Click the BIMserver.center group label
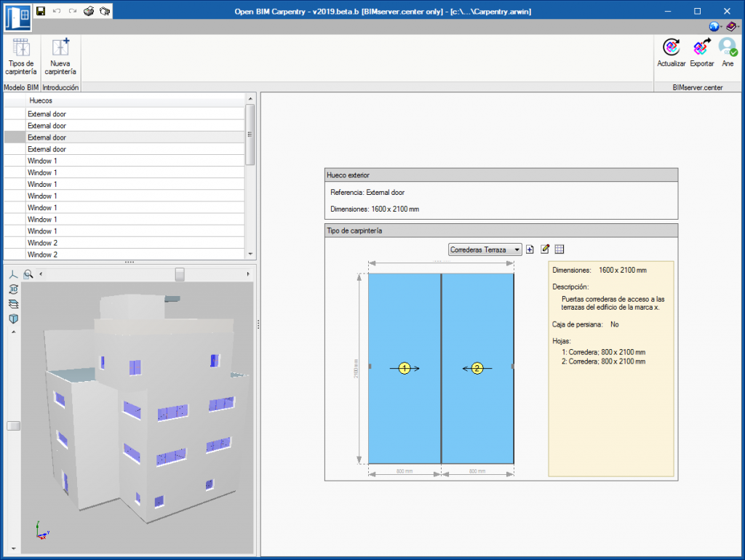 698,87
